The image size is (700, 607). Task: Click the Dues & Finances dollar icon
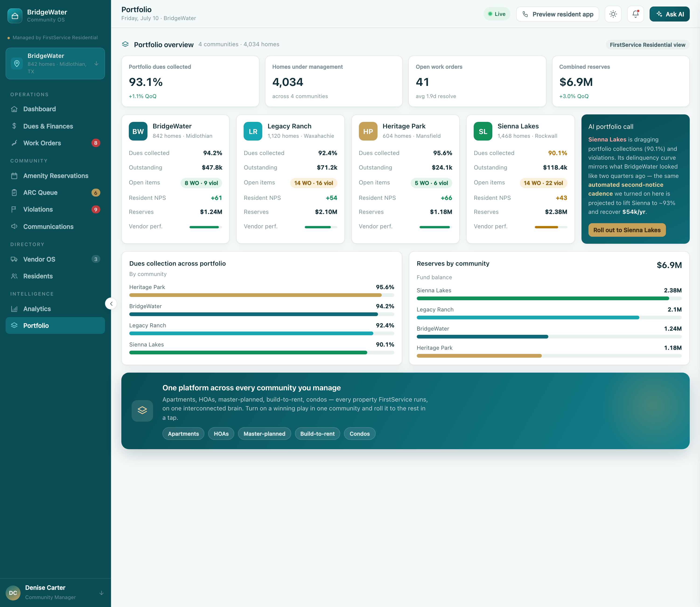point(14,126)
